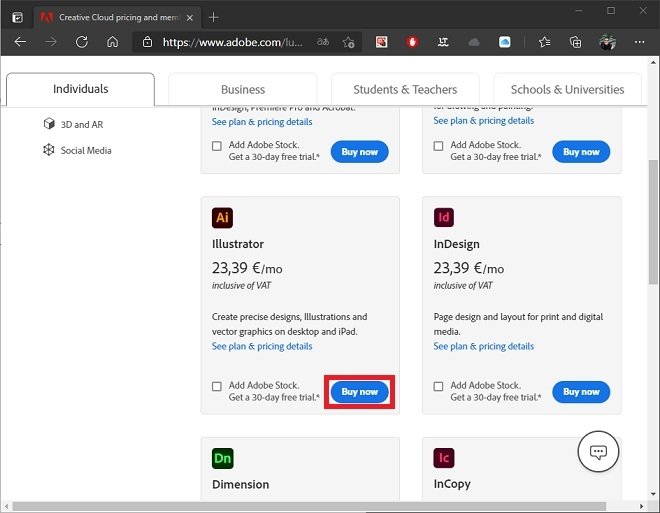Check Add Adobe Stock for InDesign

[438, 386]
